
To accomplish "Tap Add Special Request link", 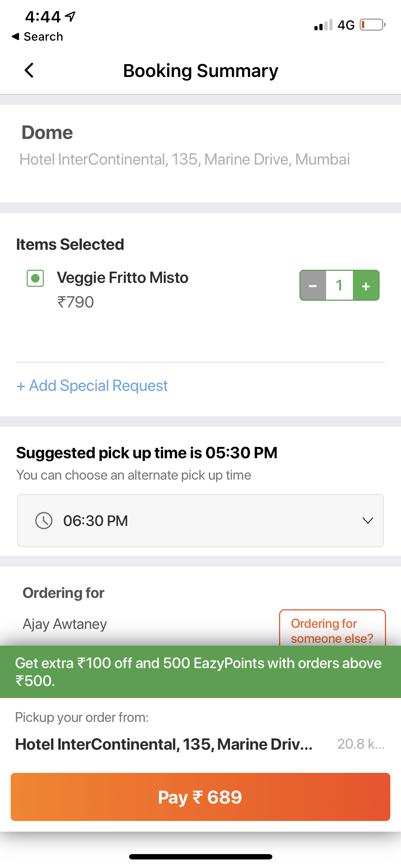I will (92, 386).
